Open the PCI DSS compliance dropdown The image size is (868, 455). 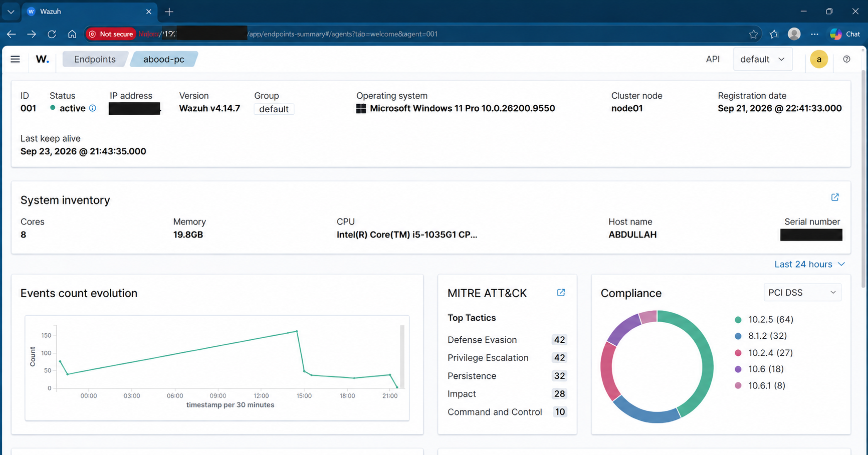coord(802,293)
